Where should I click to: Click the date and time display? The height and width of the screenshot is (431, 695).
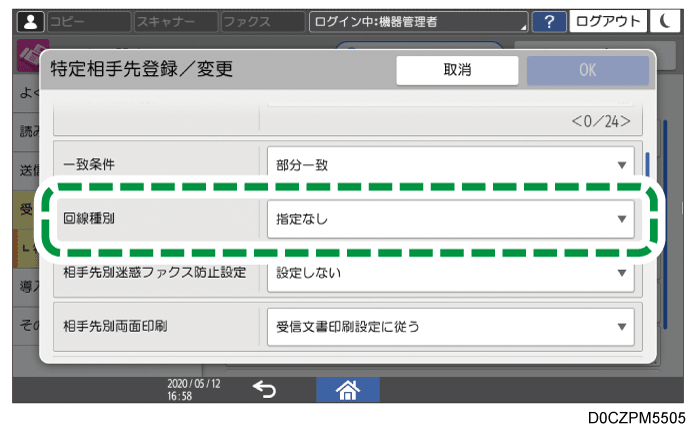pyautogui.click(x=193, y=390)
